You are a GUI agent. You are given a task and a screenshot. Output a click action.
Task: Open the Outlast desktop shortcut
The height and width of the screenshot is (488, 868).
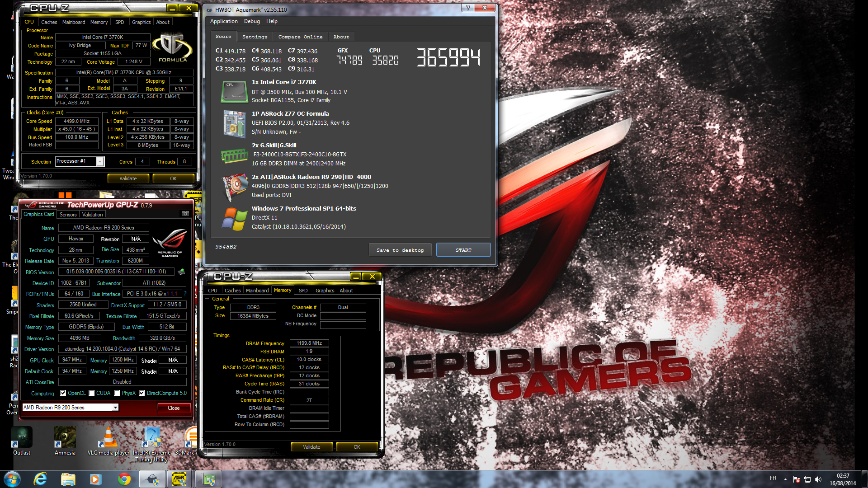(x=22, y=441)
